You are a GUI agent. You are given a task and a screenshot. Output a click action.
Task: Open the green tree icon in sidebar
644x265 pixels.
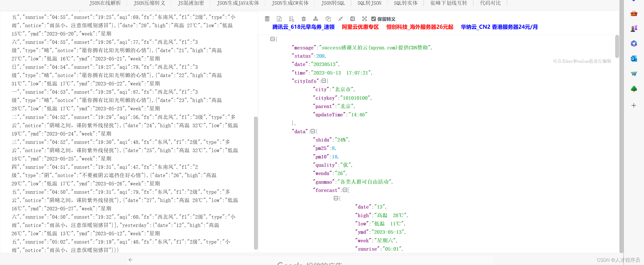(634, 89)
